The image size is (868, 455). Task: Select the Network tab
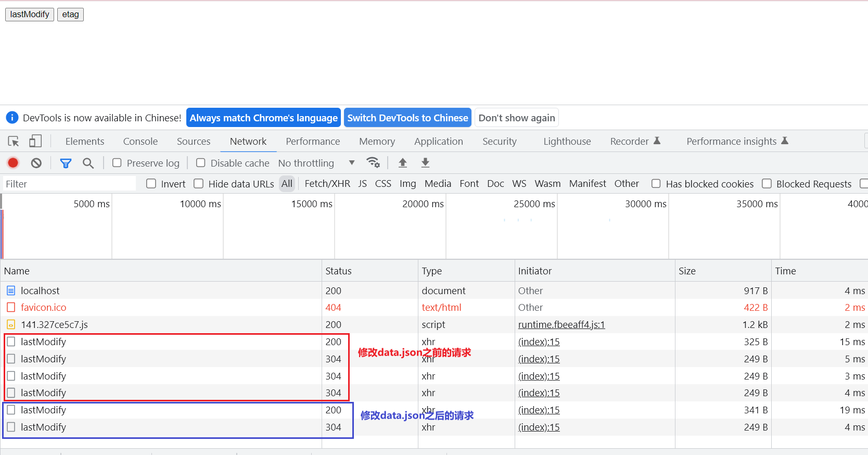tap(248, 141)
